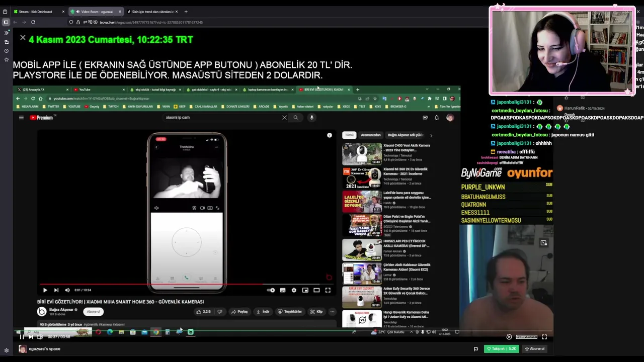
Task: Reload the Trovo page
Action: 33,22
